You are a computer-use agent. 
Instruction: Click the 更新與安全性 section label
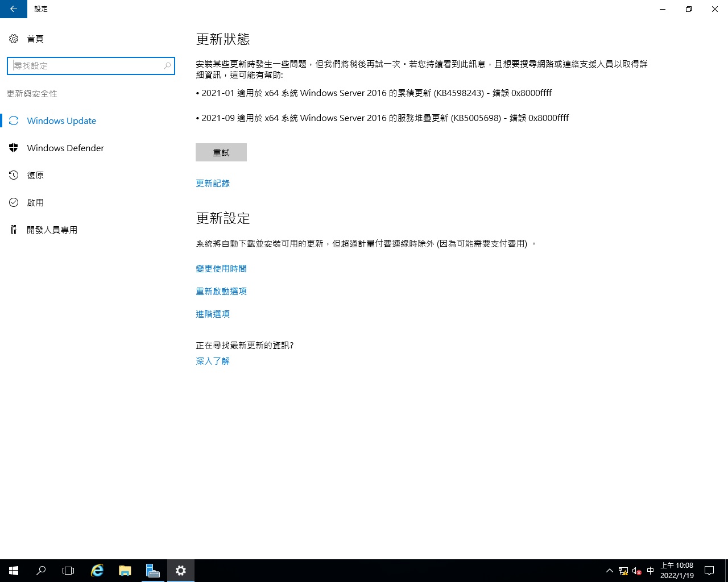(x=32, y=94)
